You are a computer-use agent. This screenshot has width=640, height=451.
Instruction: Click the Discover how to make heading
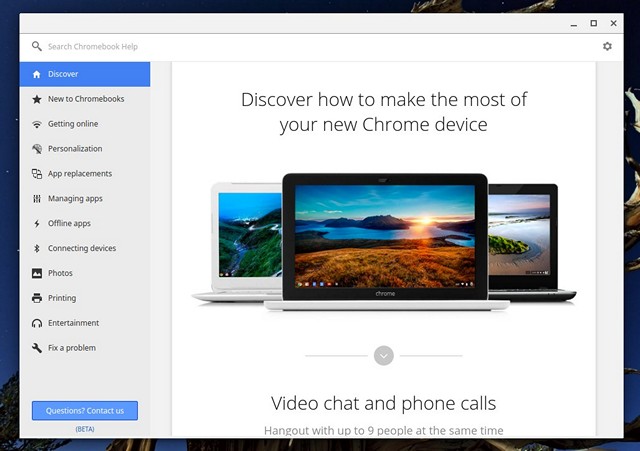coord(384,112)
